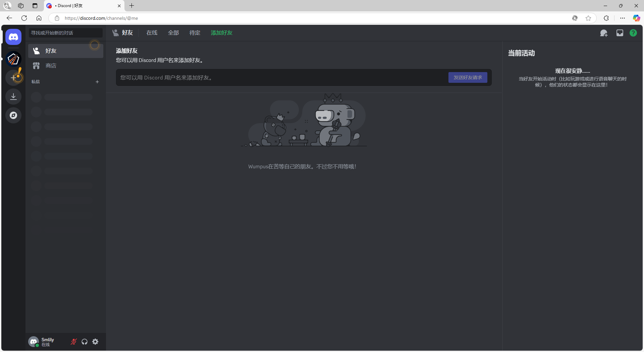Click the 好友 header title

[x=127, y=33]
